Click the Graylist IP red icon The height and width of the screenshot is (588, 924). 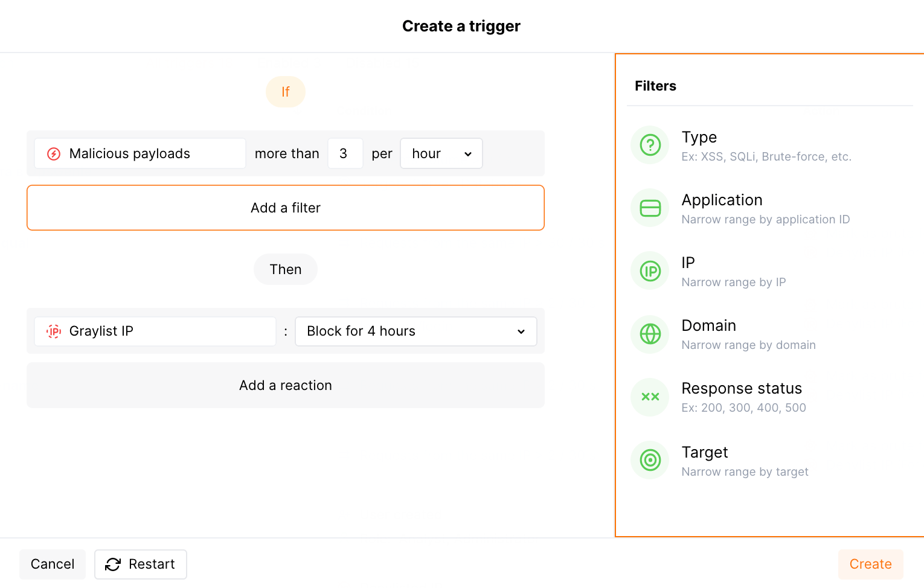point(54,331)
